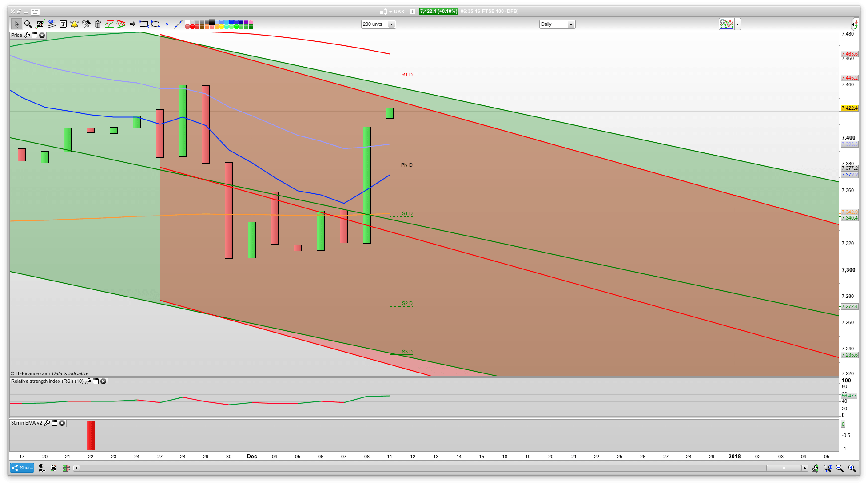Click the trash can delete tool
Image resolution: width=868 pixels, height=485 pixels.
point(98,24)
